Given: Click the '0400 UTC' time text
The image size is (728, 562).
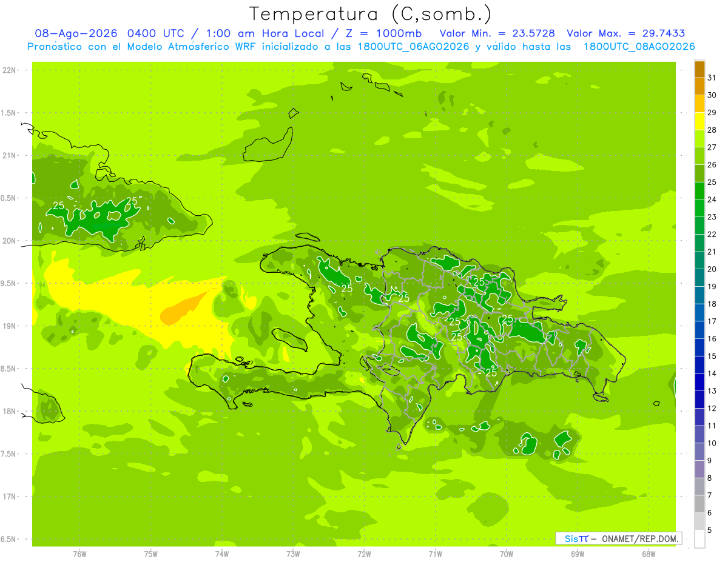Looking at the screenshot, I should [156, 33].
